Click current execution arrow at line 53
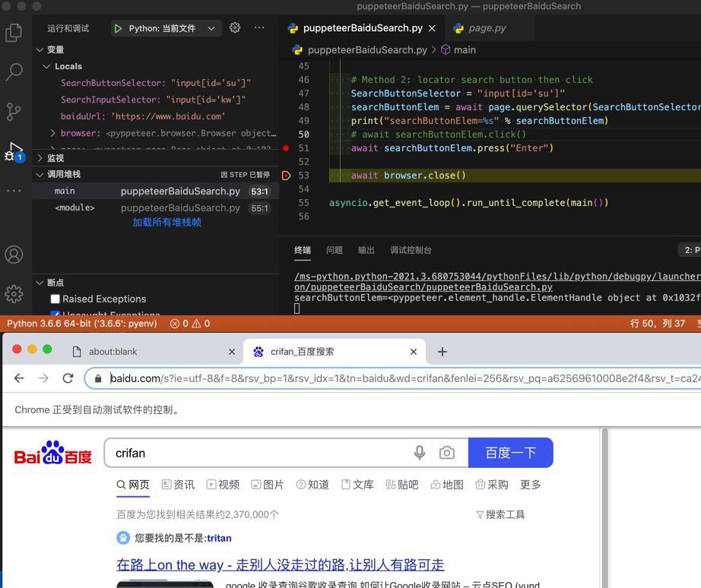The image size is (701, 588). (287, 175)
